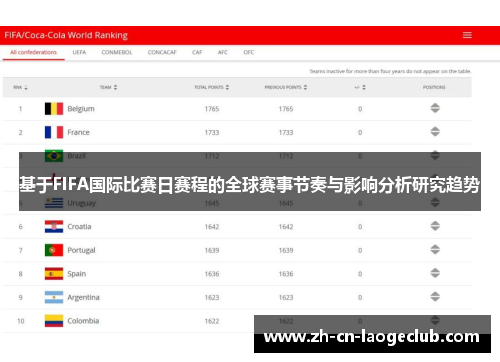Click Croatia's total points 1642
The image size is (500, 362).
point(212,227)
